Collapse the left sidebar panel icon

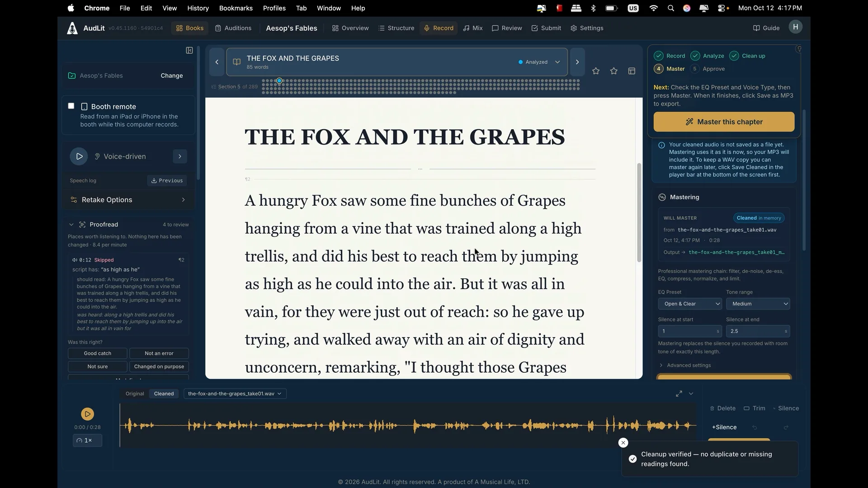(x=189, y=50)
